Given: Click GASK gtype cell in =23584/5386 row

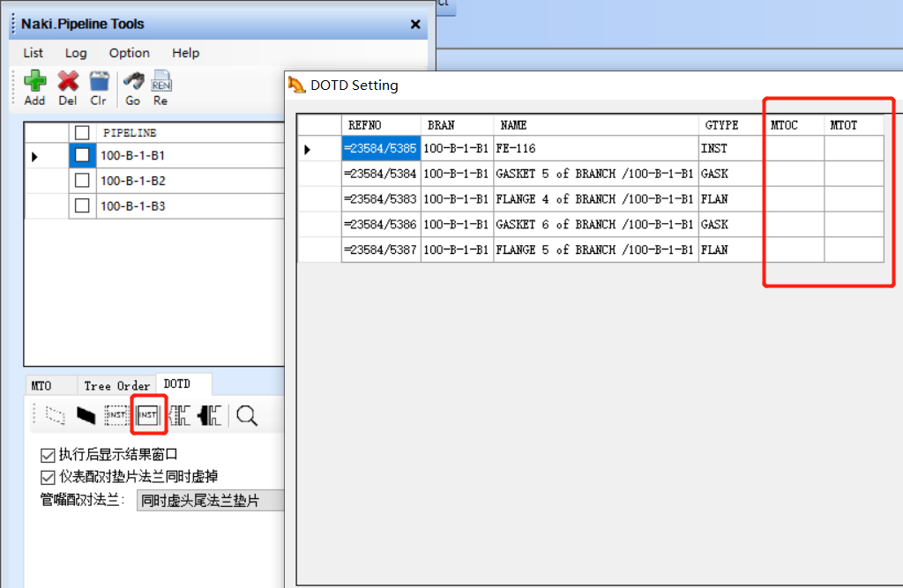Looking at the screenshot, I should click(x=731, y=225).
